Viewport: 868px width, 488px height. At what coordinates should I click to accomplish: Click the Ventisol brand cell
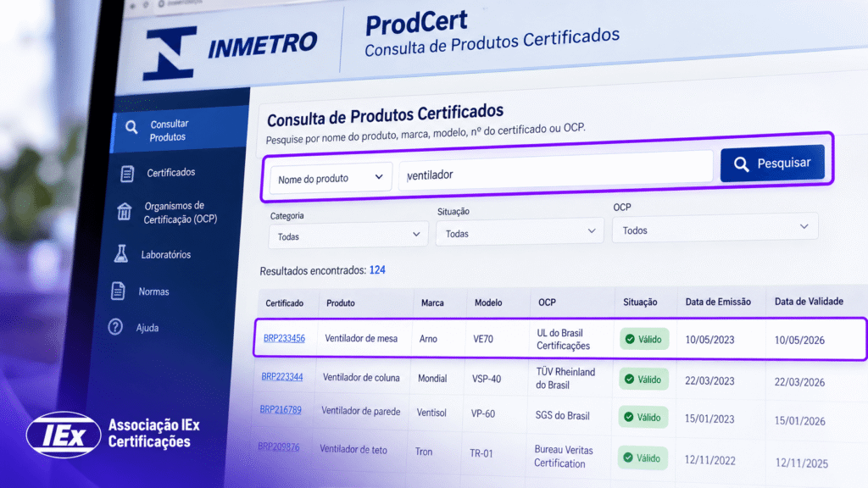(431, 413)
